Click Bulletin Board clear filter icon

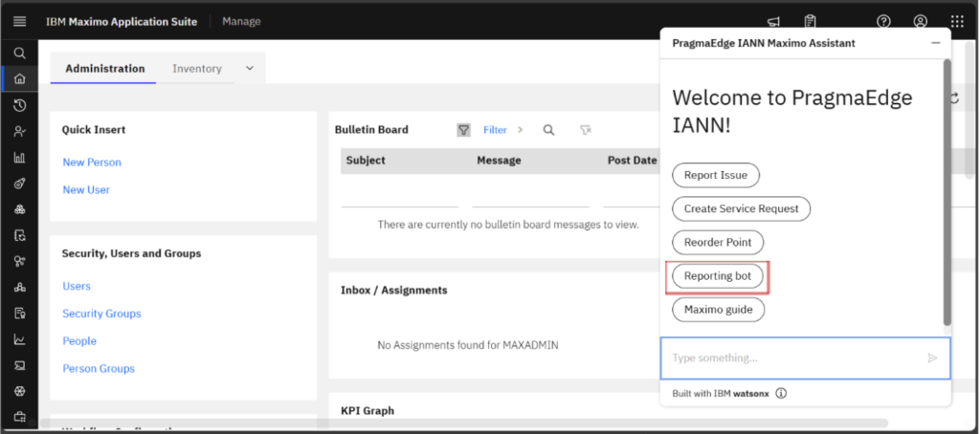tap(585, 130)
